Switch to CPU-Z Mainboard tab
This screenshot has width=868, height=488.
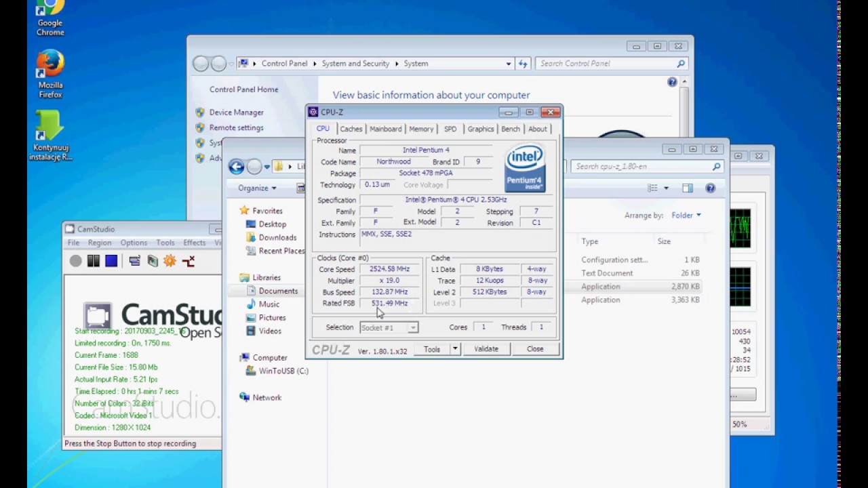click(x=385, y=129)
